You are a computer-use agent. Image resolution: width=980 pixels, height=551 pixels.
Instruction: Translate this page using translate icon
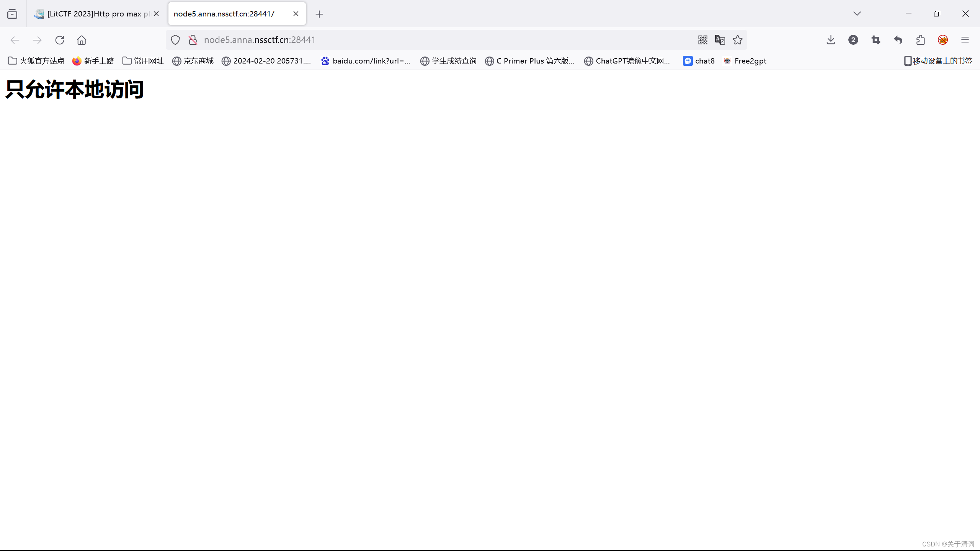pos(720,40)
